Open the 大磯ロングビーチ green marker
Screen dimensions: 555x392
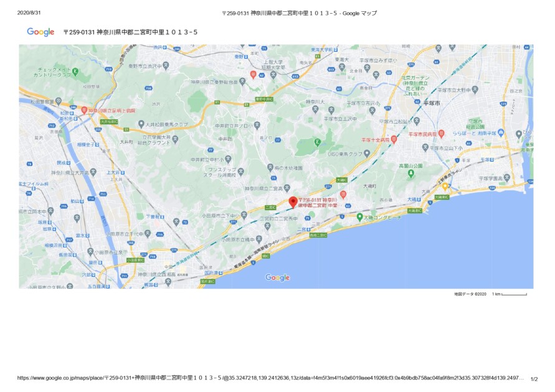click(x=359, y=217)
